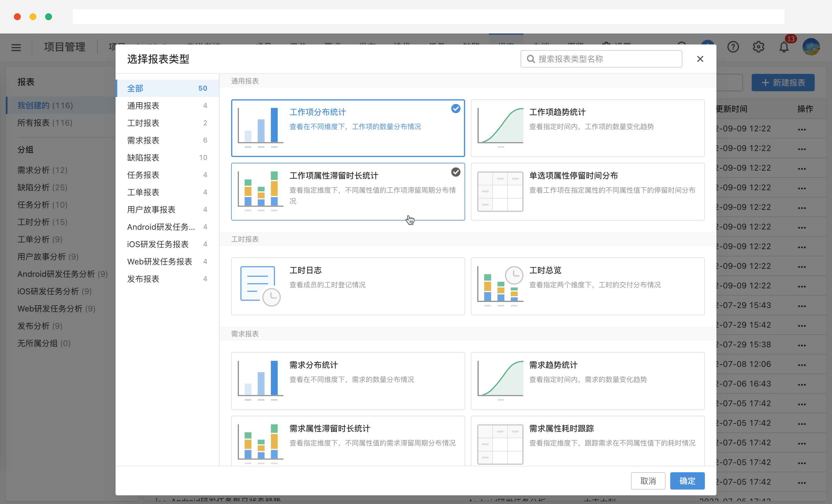832x504 pixels.
Task: Click the 确定 confirm button
Action: coord(687,481)
